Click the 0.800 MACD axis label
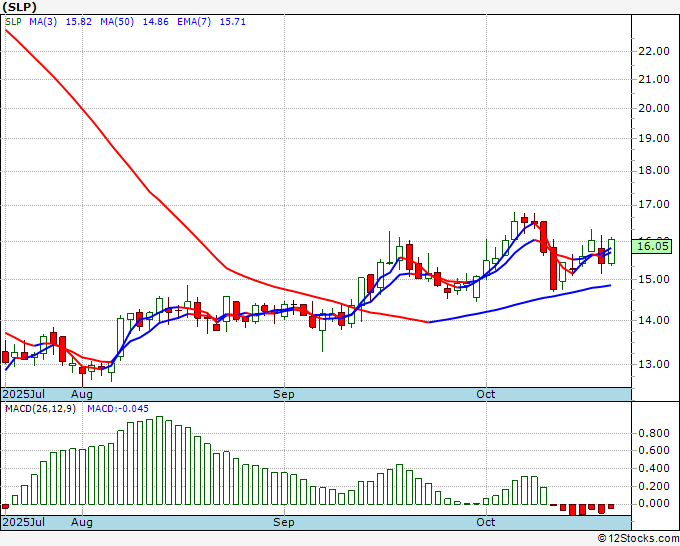 click(x=654, y=433)
